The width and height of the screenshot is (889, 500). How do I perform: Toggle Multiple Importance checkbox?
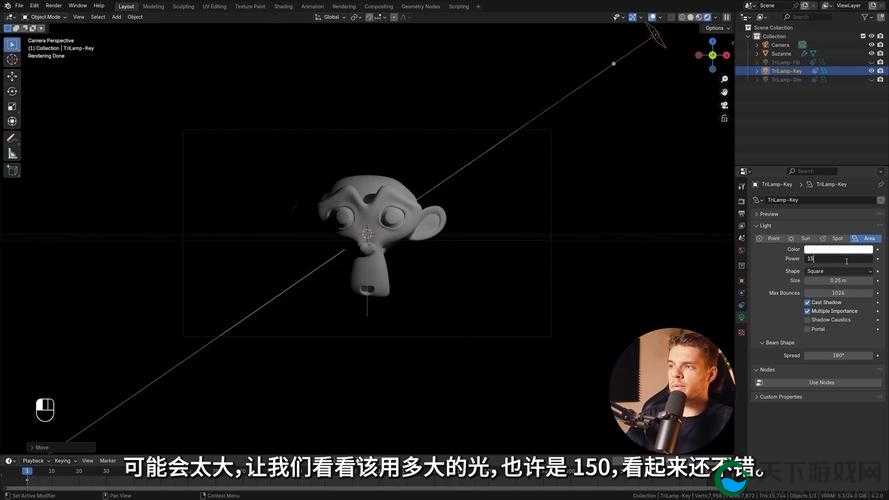[x=807, y=311]
